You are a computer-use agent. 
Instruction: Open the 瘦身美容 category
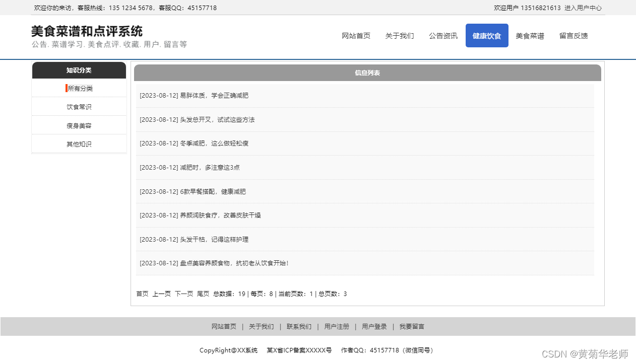tap(79, 125)
